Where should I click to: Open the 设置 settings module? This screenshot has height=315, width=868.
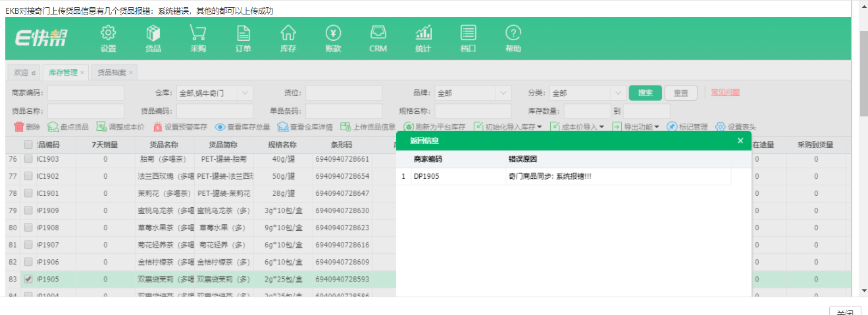click(109, 39)
